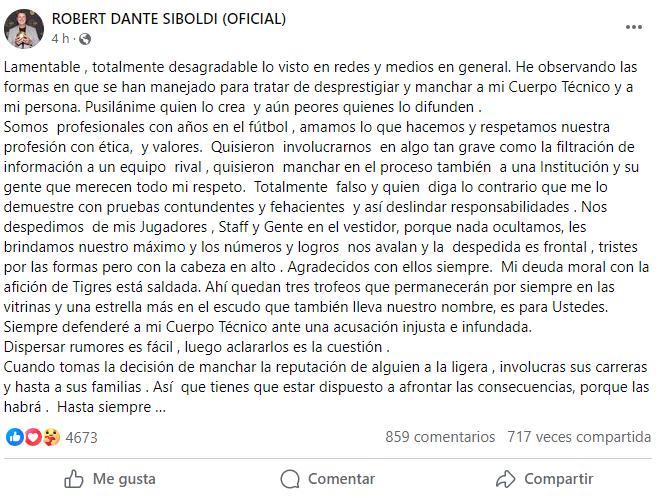Click the globe public audience icon
Screen dimensions: 659x498
coord(85,39)
